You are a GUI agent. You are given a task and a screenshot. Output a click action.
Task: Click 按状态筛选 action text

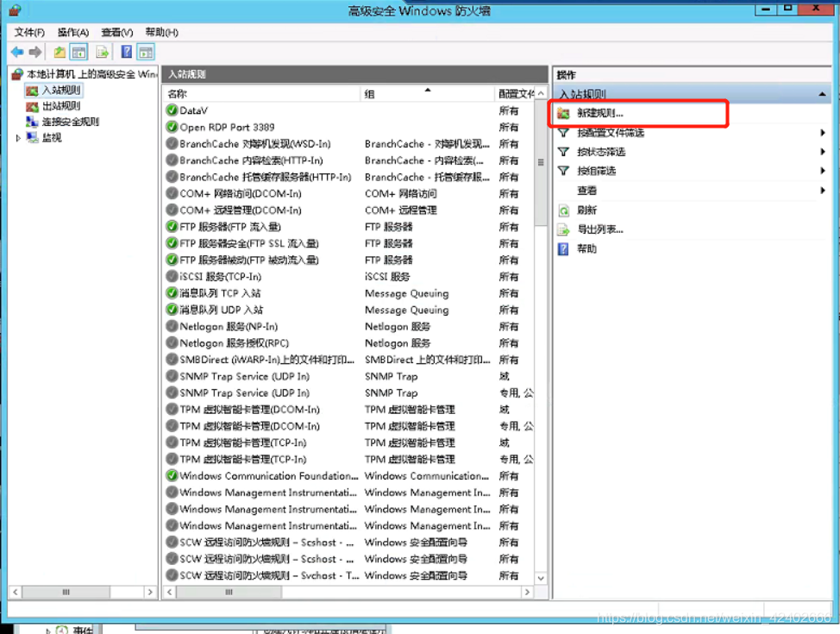point(601,152)
